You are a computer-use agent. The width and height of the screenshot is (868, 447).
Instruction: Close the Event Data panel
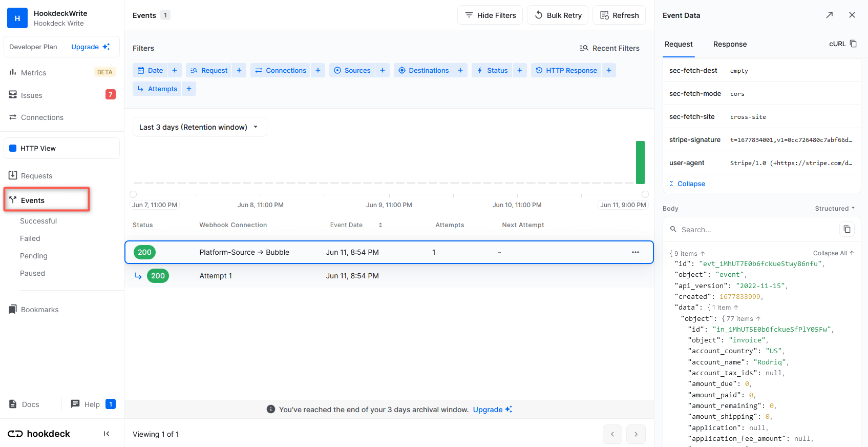point(852,15)
